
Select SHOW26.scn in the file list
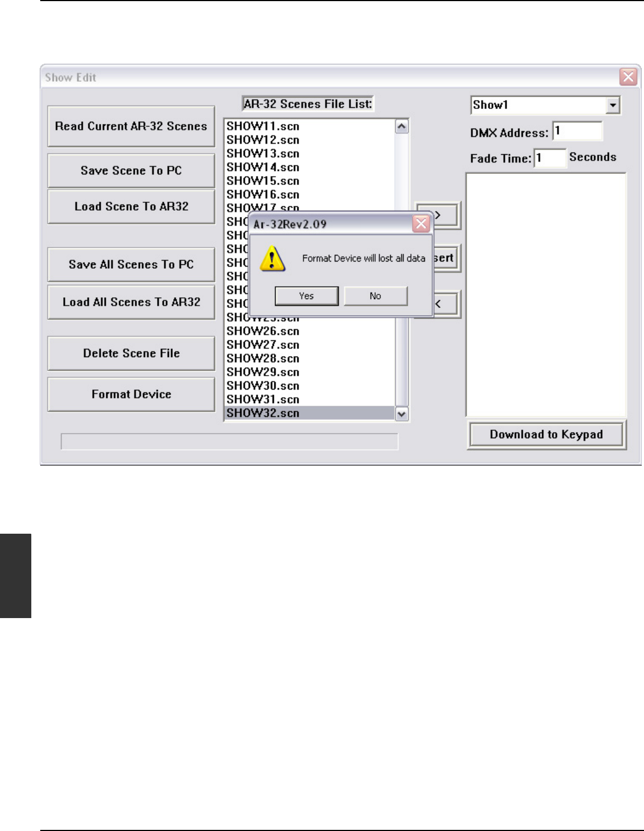(310, 331)
